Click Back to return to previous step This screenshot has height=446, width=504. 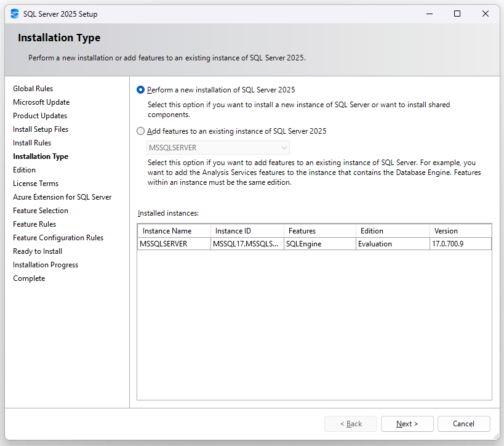350,423
